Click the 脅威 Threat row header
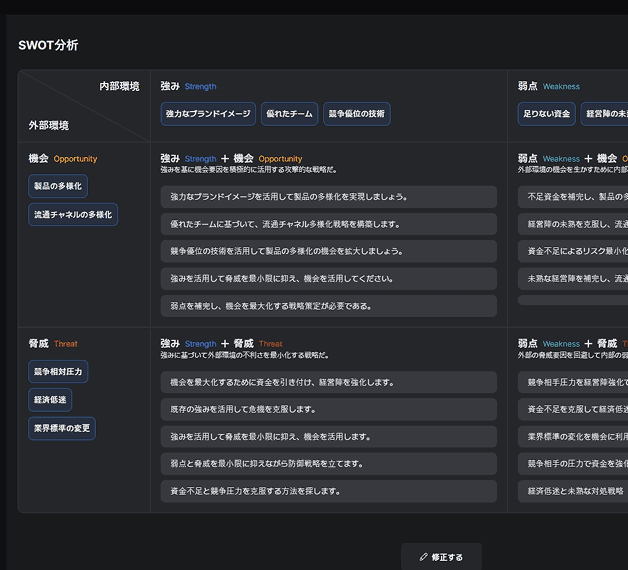The width and height of the screenshot is (628, 570). coord(53,344)
